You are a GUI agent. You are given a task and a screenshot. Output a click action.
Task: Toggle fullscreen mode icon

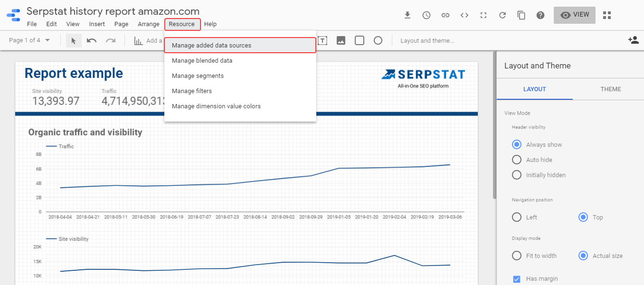tap(483, 15)
